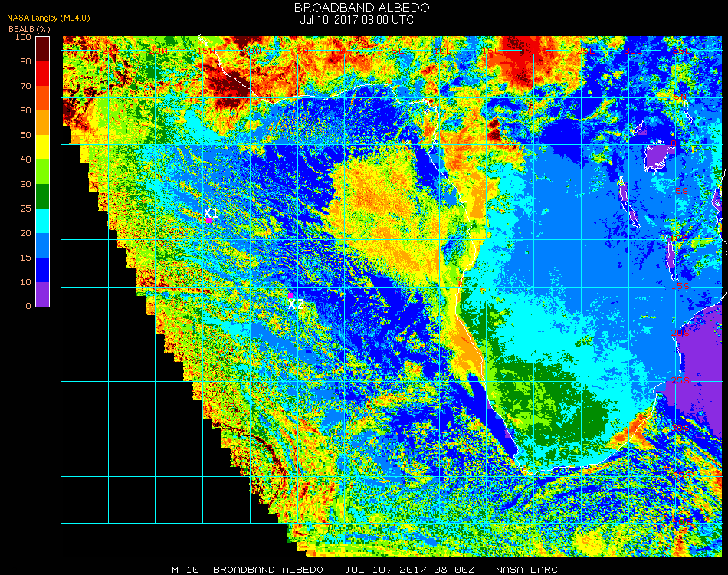The image size is (728, 575).
Task: Click the legend value 15
Action: coord(25,258)
